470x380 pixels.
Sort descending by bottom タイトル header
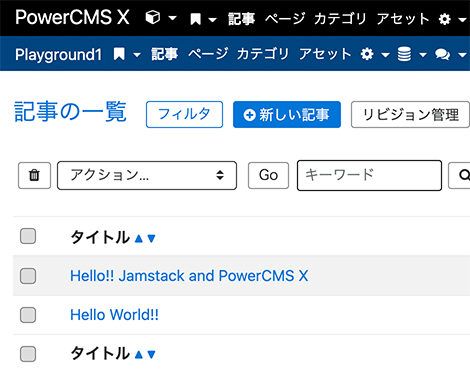[151, 354]
